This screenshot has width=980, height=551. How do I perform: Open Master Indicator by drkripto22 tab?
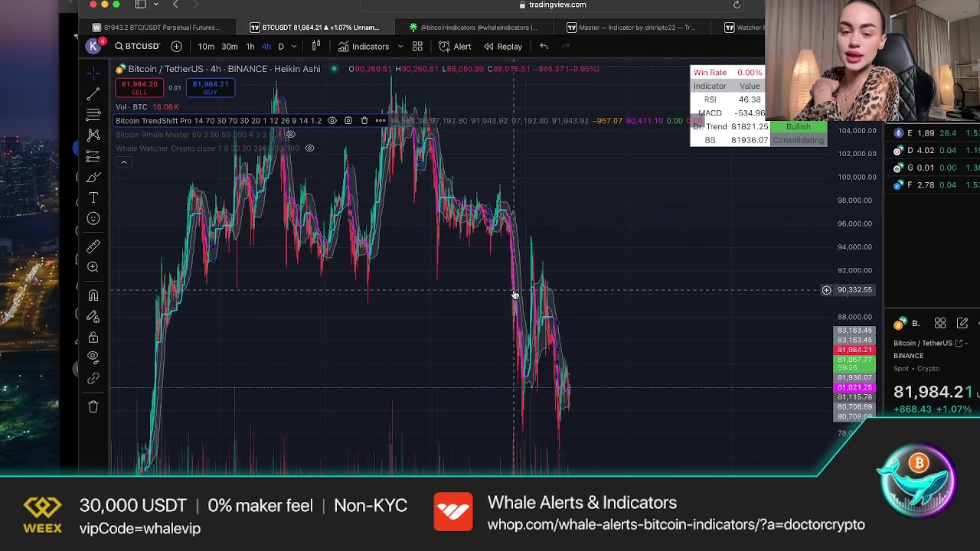point(632,28)
